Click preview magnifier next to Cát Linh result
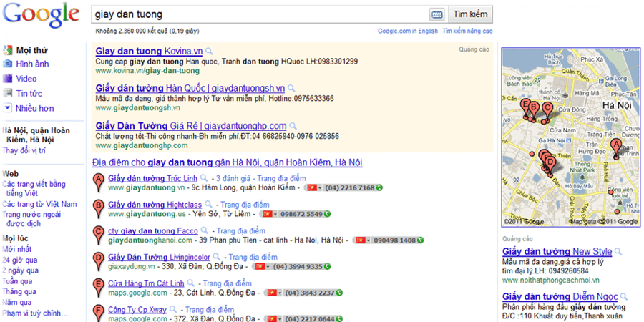The height and width of the screenshot is (322, 644). pyautogui.click(x=190, y=283)
